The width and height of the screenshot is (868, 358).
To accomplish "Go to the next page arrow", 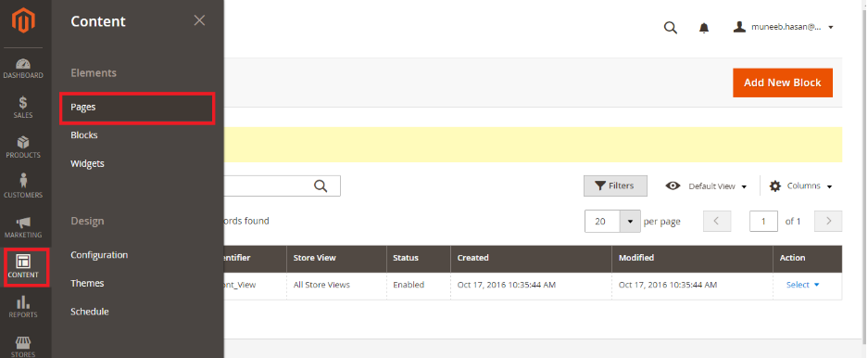I will [829, 221].
